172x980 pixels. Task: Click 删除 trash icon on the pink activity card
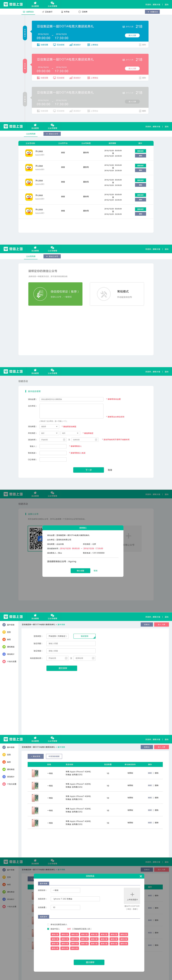pyautogui.click(x=140, y=78)
